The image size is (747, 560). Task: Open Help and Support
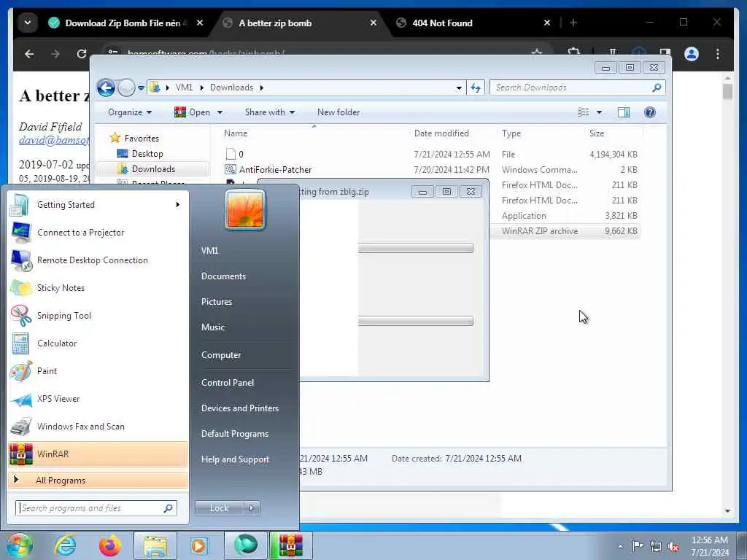235,459
